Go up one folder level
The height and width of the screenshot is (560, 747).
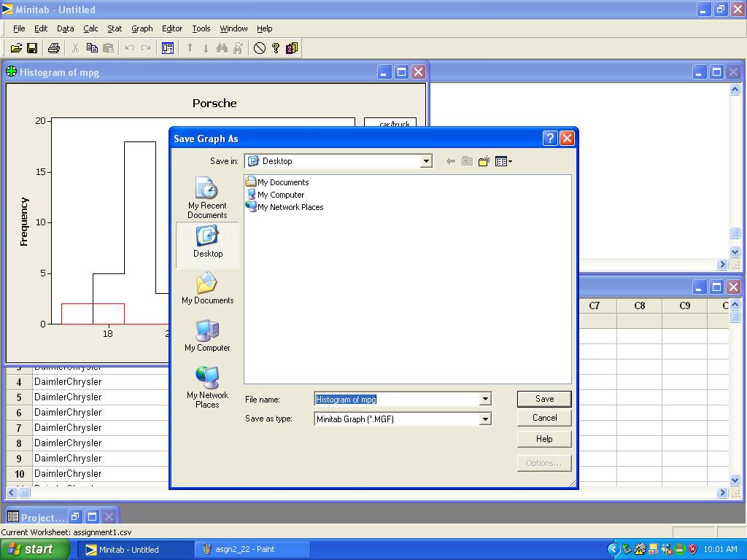click(x=467, y=161)
